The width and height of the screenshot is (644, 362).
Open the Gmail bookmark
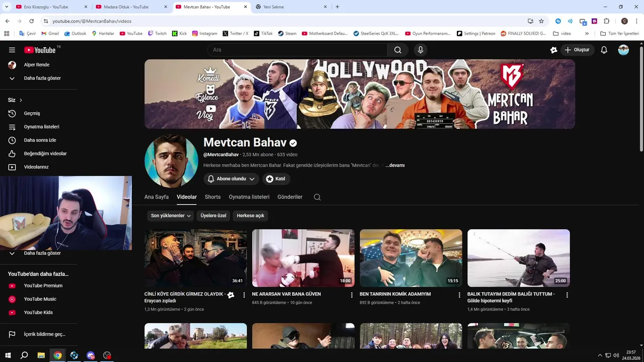50,34
